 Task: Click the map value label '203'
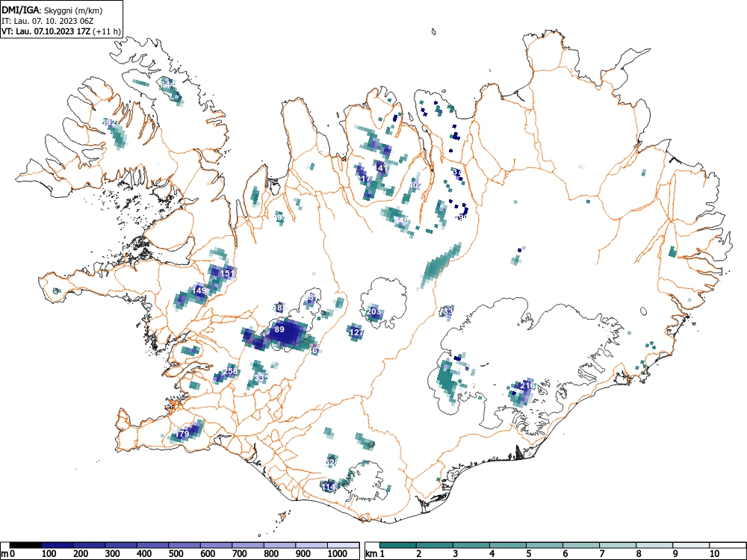click(x=374, y=311)
